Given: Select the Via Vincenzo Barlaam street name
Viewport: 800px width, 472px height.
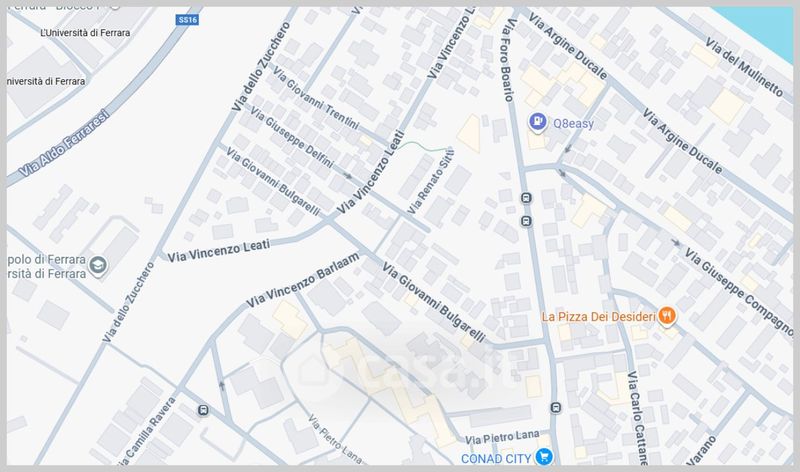Looking at the screenshot, I should click(x=303, y=280).
